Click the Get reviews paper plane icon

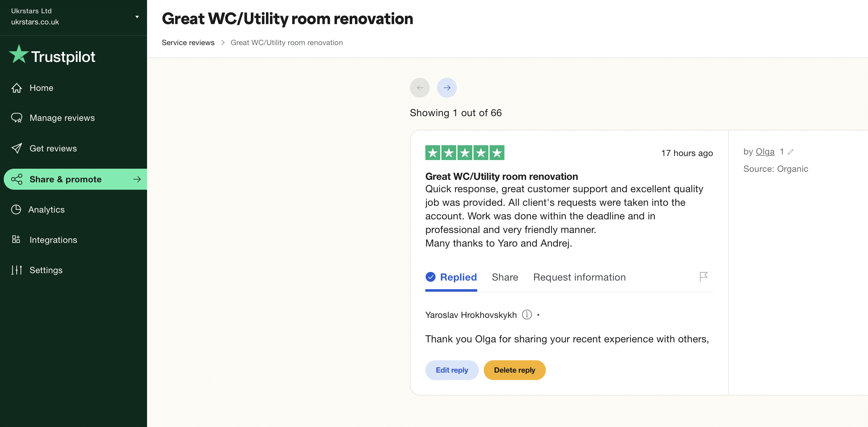point(16,148)
